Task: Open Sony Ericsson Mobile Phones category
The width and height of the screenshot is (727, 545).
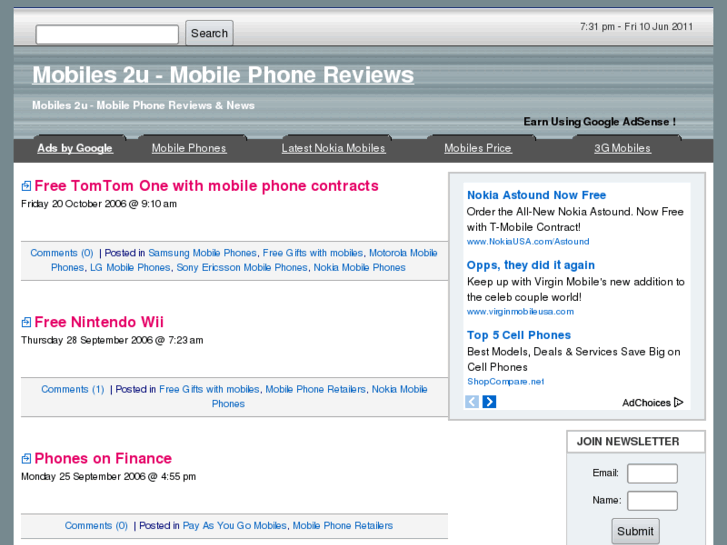Action: (x=242, y=267)
